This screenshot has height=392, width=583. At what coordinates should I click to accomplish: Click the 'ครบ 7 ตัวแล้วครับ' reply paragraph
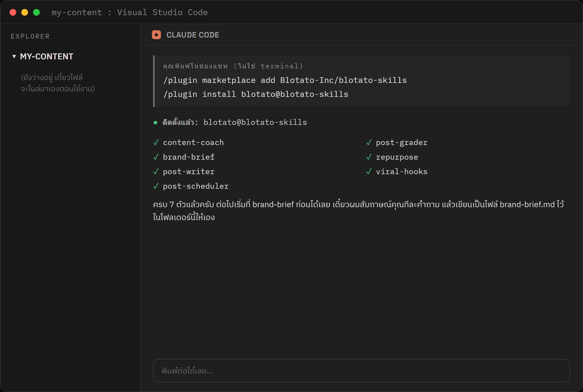358,211
